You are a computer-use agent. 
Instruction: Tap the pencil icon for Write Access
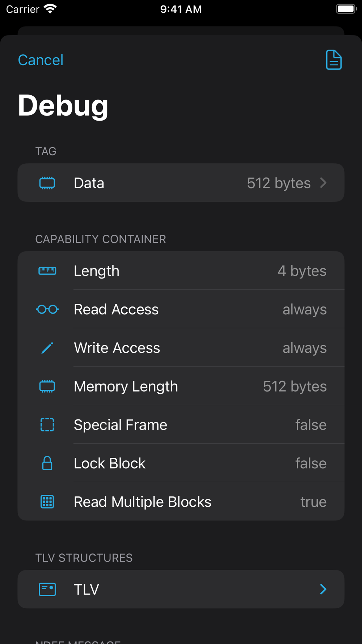(47, 348)
